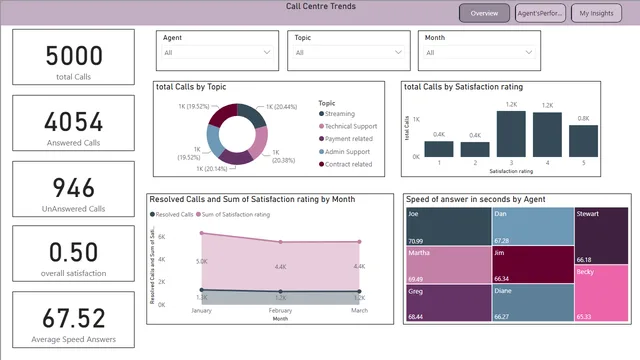Select the bar for satisfaction rating 1

click(439, 149)
